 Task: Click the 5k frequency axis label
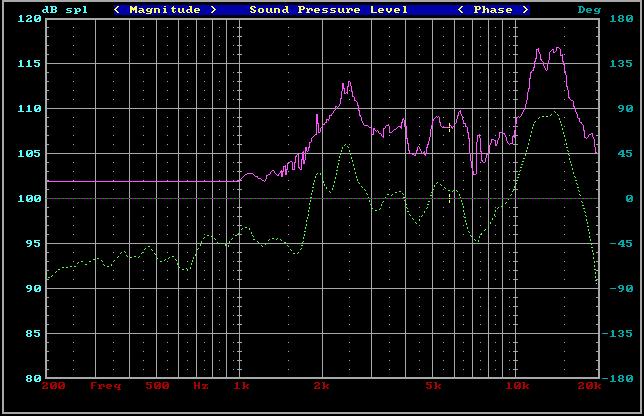click(433, 386)
